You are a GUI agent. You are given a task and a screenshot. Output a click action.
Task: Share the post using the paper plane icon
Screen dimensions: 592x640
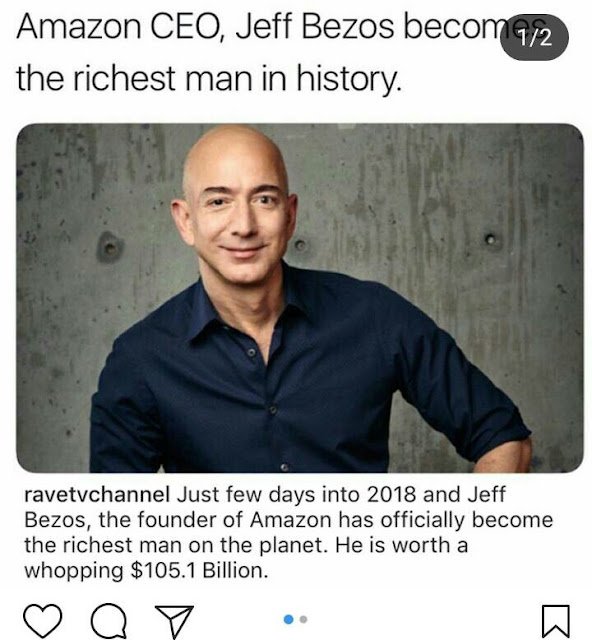pyautogui.click(x=174, y=621)
